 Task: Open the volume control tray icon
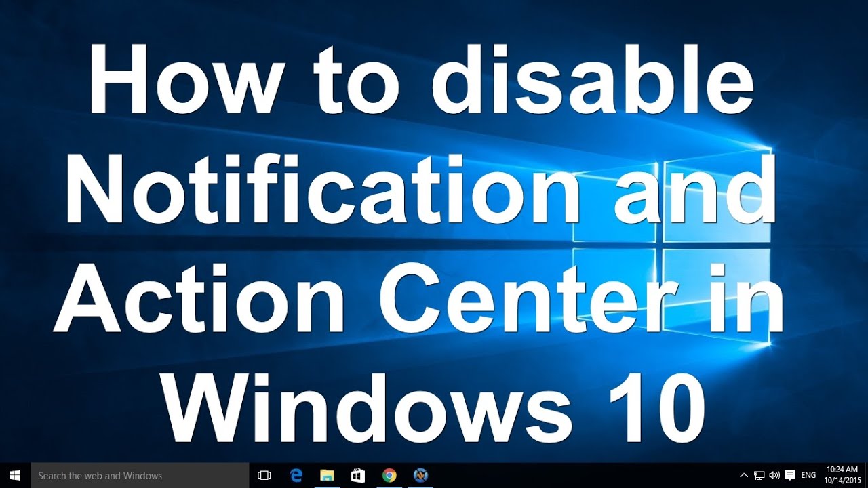click(774, 475)
